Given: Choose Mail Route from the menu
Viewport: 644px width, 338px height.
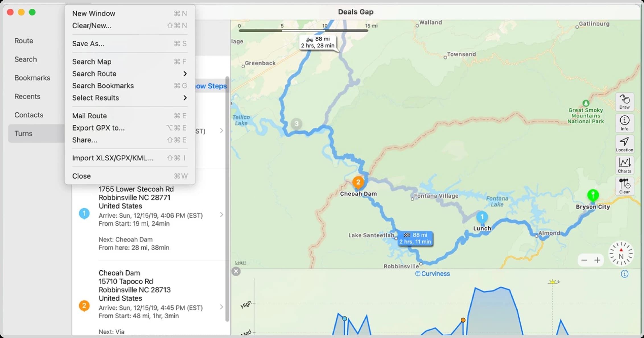Looking at the screenshot, I should (x=130, y=116).
